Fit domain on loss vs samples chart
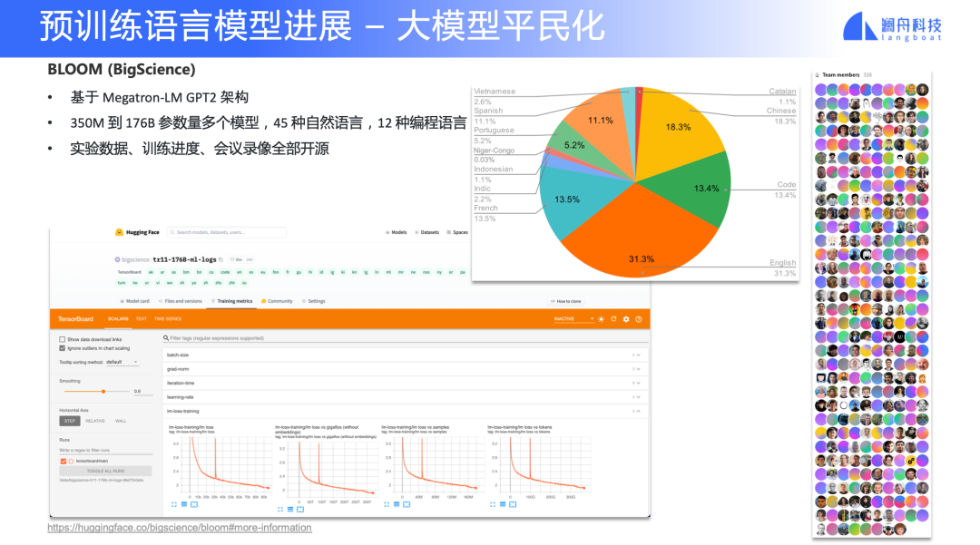This screenshot has height=545, width=980. 407,504
